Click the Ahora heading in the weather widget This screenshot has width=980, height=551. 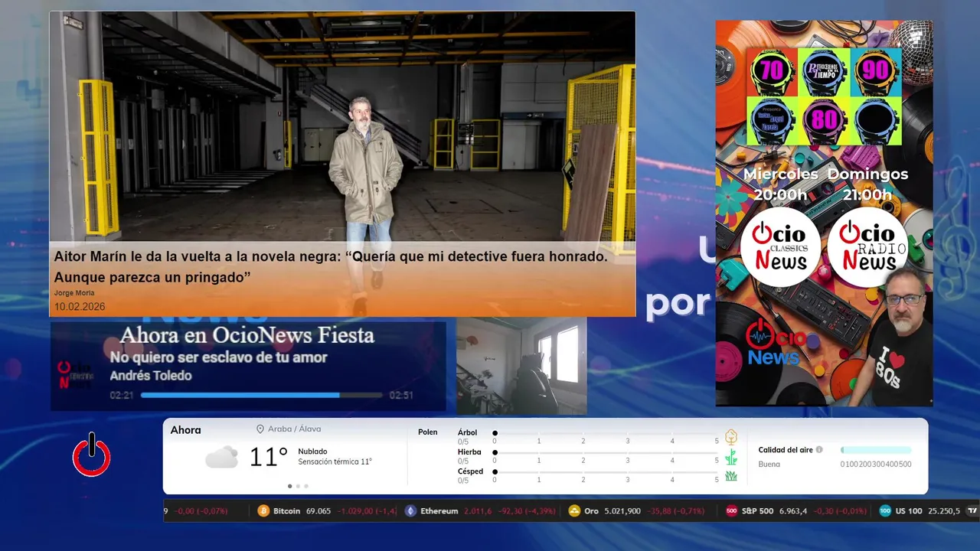tap(185, 430)
